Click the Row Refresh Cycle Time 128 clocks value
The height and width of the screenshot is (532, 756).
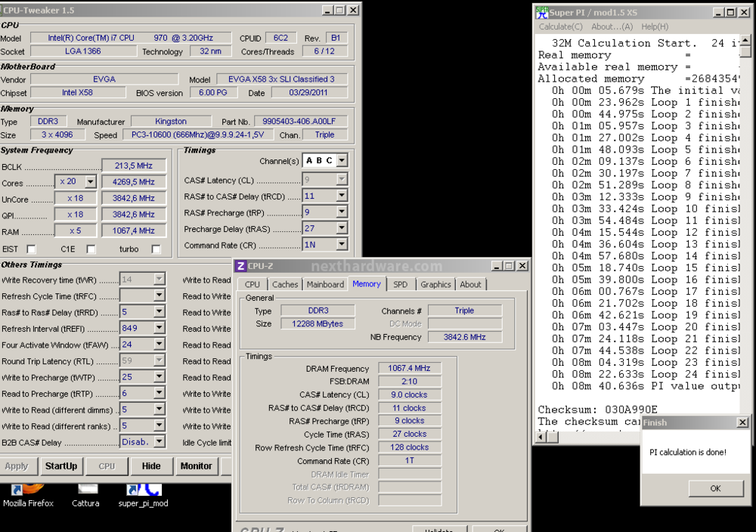coord(409,447)
